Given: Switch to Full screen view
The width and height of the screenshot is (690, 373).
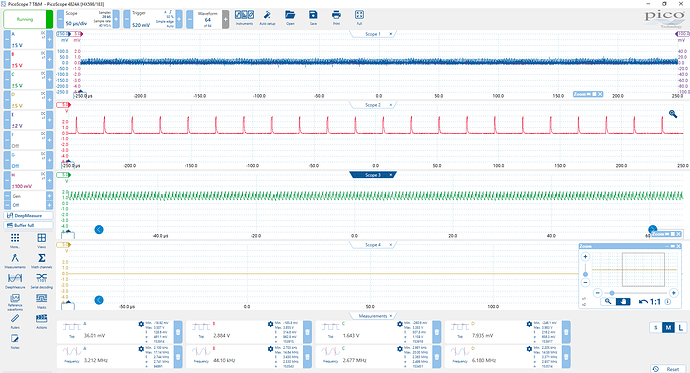Looking at the screenshot, I should pos(359,18).
